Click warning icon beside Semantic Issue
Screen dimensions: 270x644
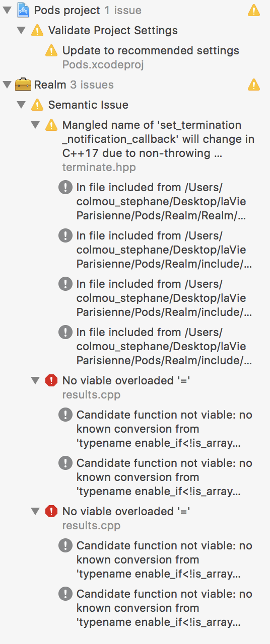(37, 105)
